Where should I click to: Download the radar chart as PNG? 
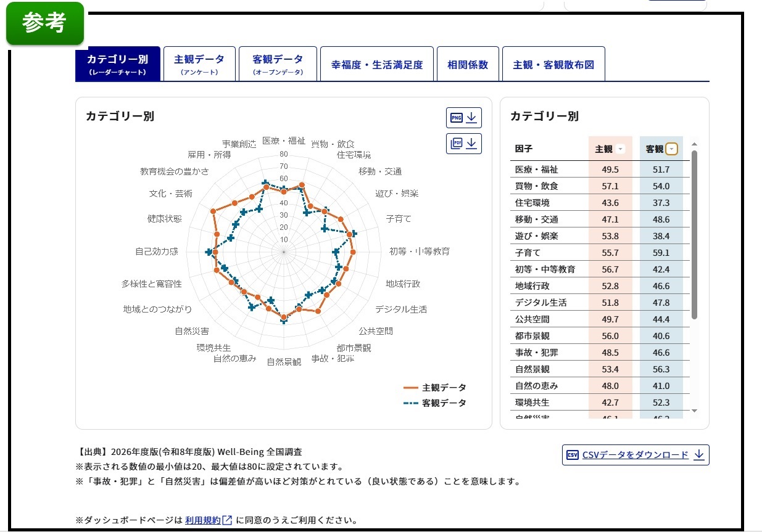(464, 117)
